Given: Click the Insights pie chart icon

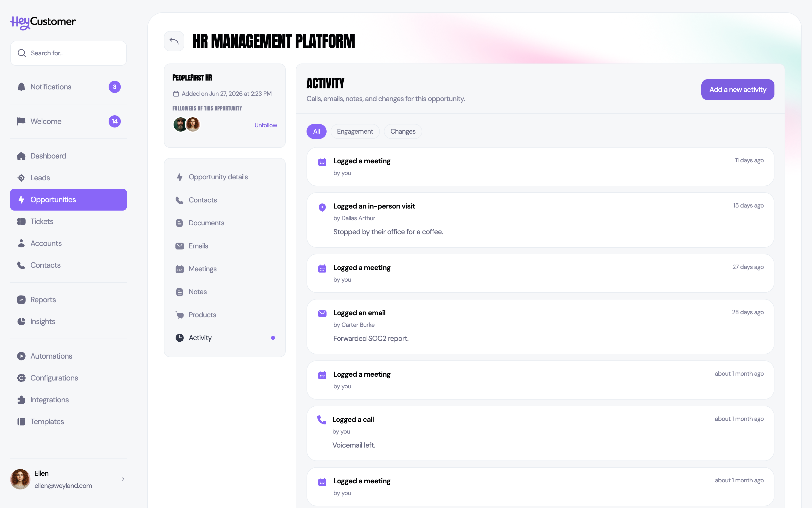Looking at the screenshot, I should (x=21, y=322).
